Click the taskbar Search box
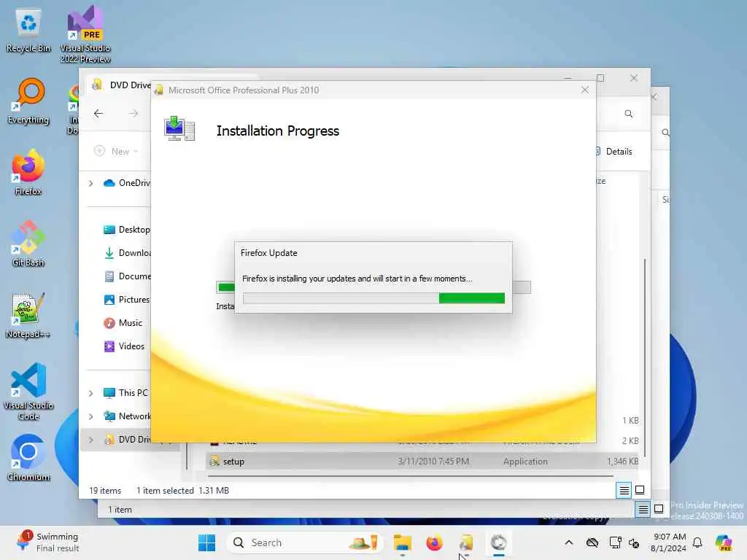The width and height of the screenshot is (747, 560). point(305,542)
